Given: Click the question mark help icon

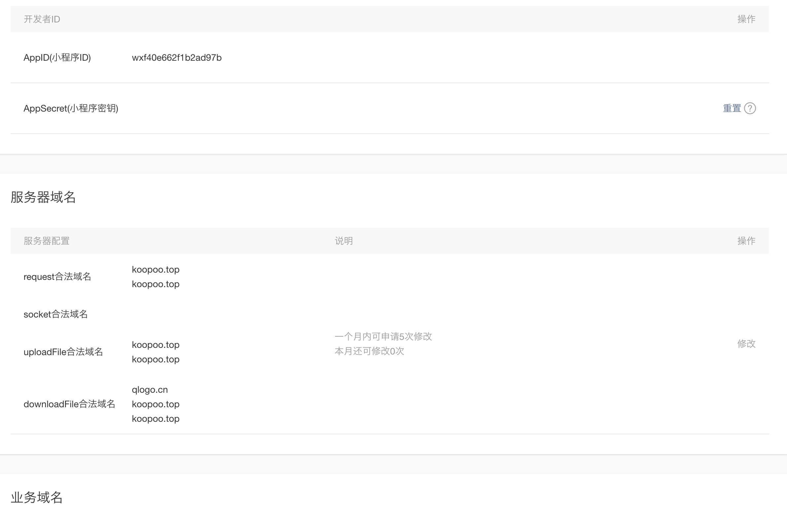Looking at the screenshot, I should 750,108.
